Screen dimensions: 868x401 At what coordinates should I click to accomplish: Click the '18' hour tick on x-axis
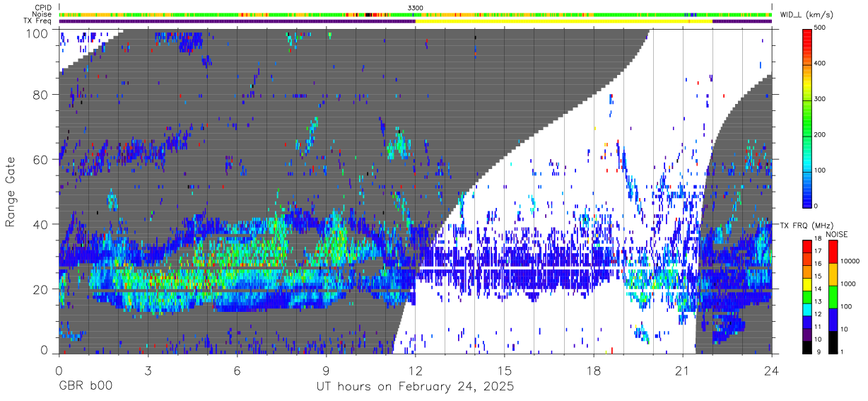[594, 370]
